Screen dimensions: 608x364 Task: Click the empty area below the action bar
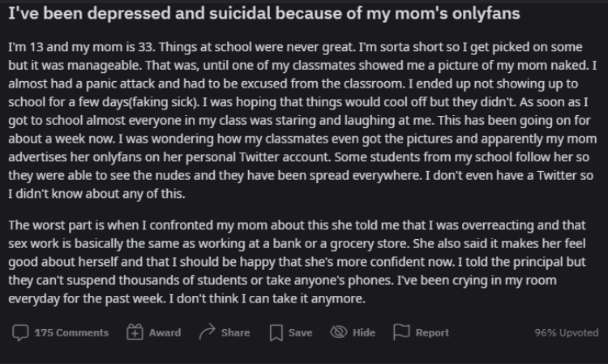click(x=304, y=355)
